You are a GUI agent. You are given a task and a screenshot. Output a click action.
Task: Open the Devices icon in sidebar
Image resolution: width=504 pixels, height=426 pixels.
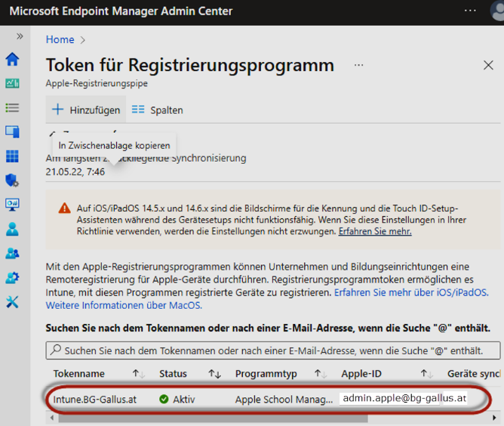tap(12, 132)
